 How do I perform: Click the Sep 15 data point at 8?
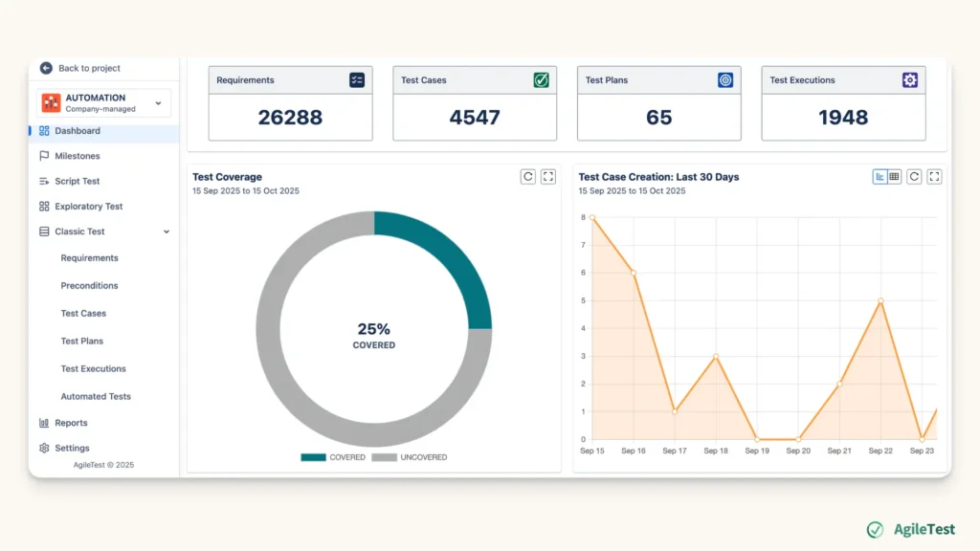(592, 217)
